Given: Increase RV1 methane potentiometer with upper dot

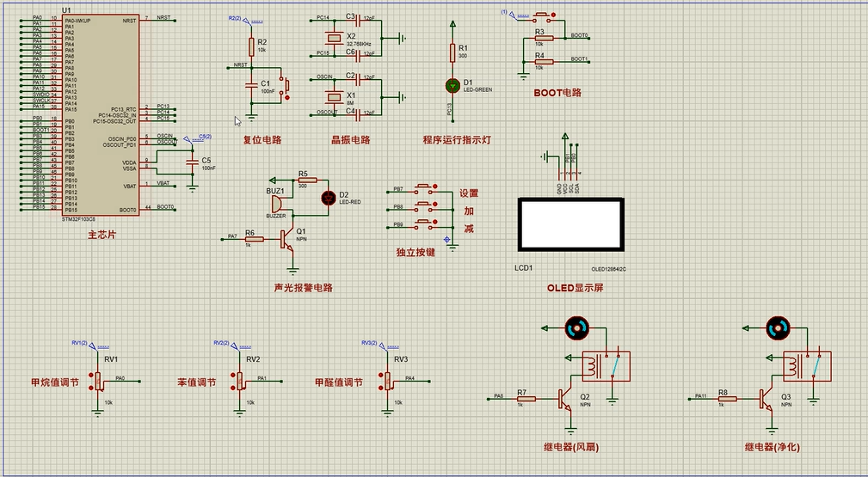Looking at the screenshot, I should [x=91, y=376].
